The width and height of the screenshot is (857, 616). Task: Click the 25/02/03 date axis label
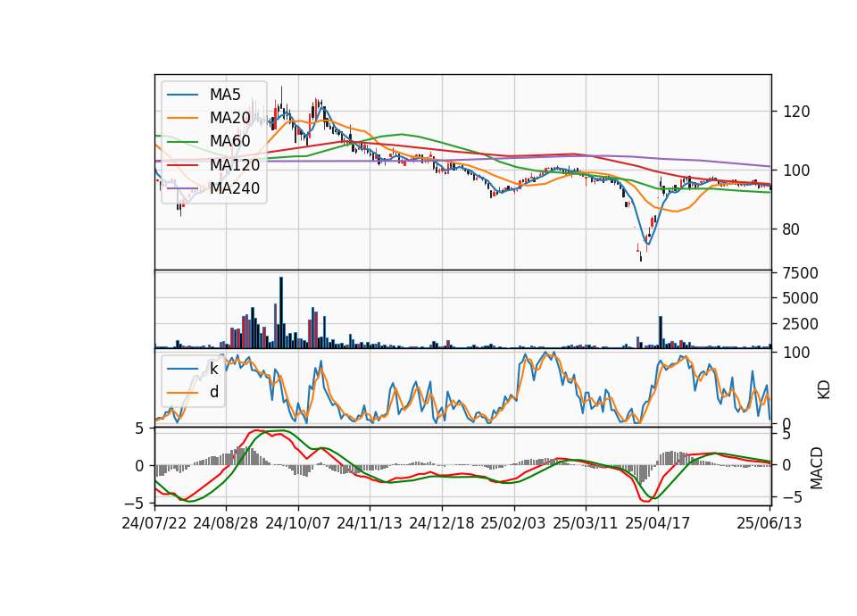click(513, 523)
